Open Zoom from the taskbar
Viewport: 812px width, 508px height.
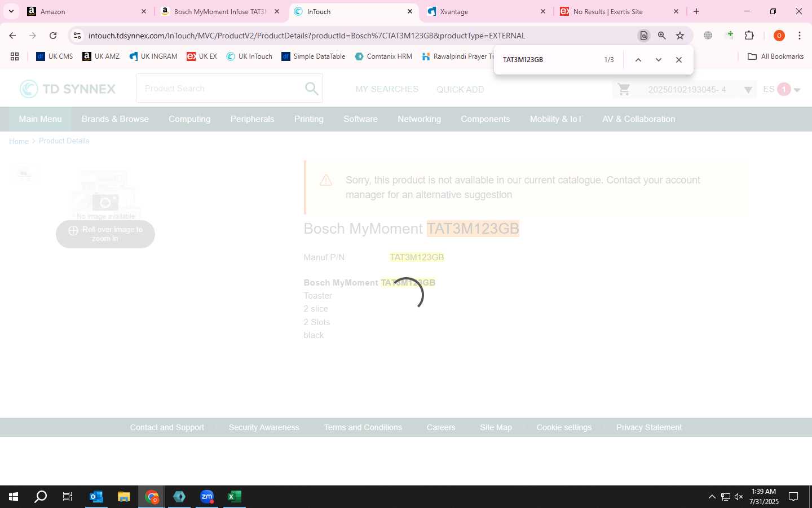207,497
